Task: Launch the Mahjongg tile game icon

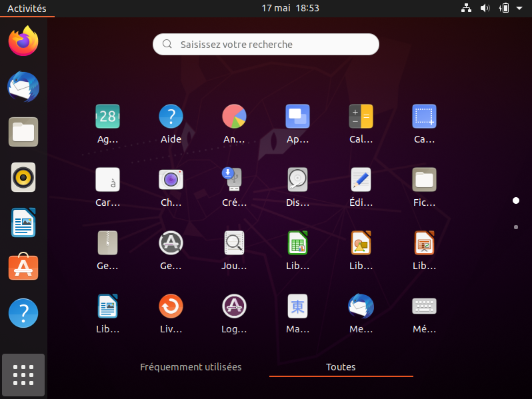Action: pos(297,306)
